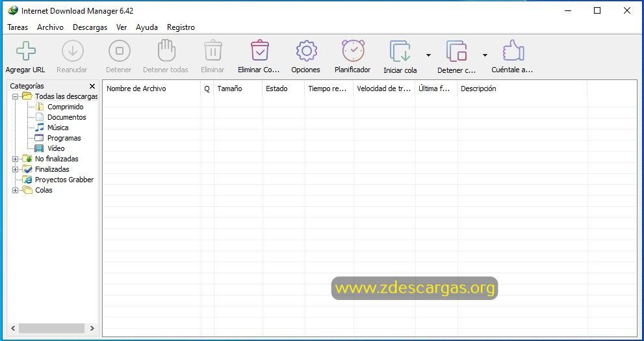Image resolution: width=644 pixels, height=341 pixels.
Task: Select the Todas las descargas label
Action: coord(66,96)
